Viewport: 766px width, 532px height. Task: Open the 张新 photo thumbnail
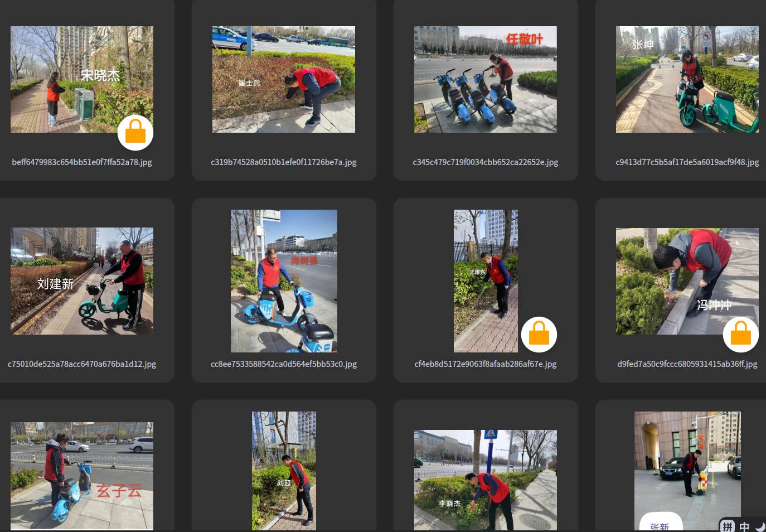point(687,471)
